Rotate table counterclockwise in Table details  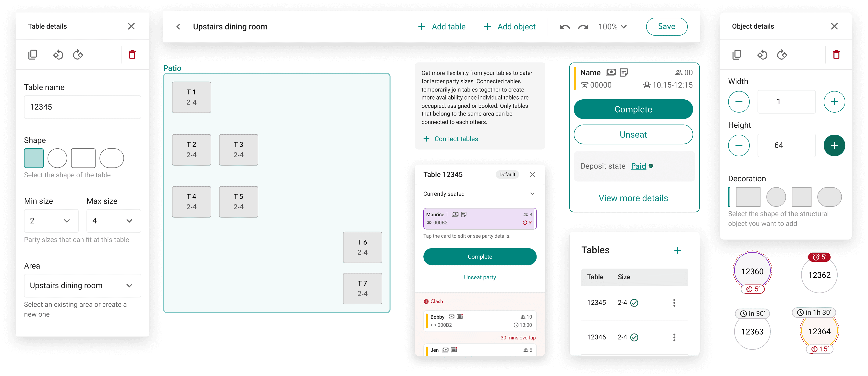coord(58,55)
